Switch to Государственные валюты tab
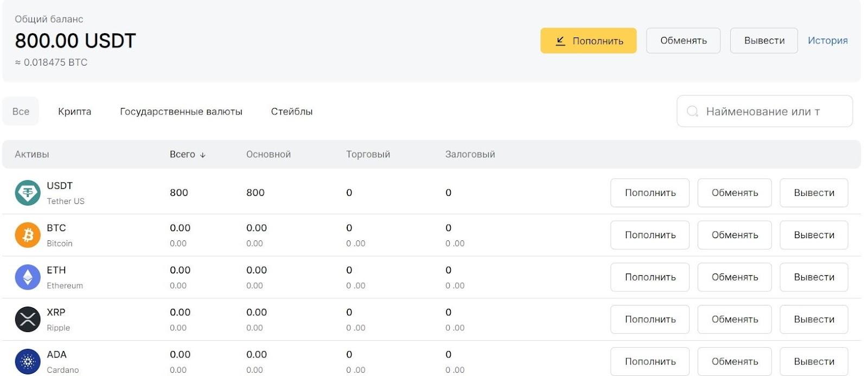The width and height of the screenshot is (868, 376). 181,111
